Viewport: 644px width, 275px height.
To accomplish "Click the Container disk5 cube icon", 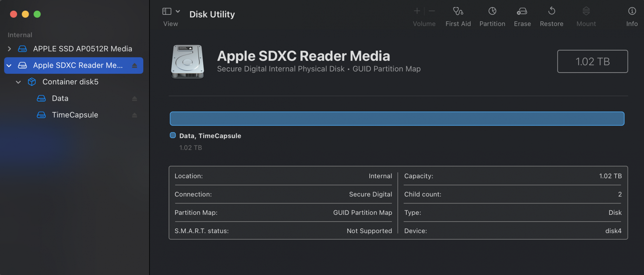I will [32, 82].
